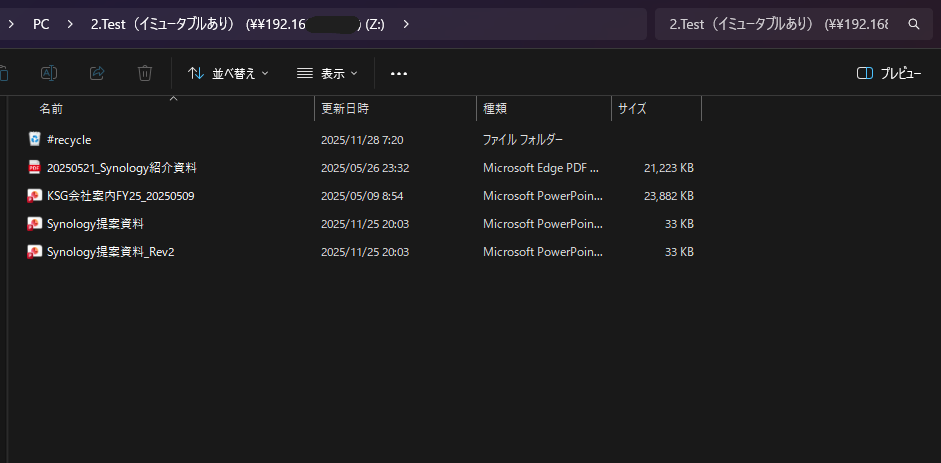This screenshot has height=463, width=941.
Task: Open the 並べ替え sort dropdown
Action: point(228,73)
